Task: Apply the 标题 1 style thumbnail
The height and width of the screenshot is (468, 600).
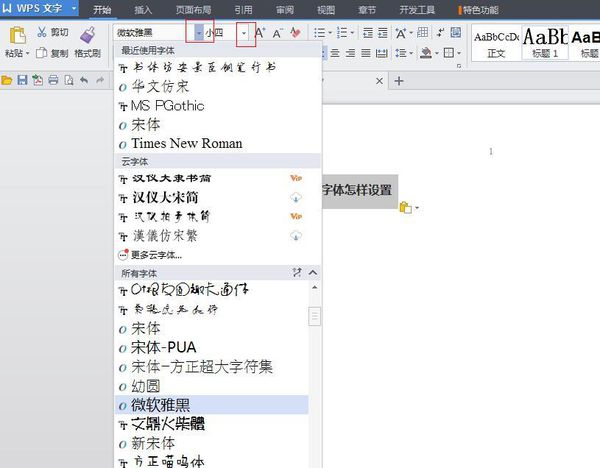Action: (x=545, y=43)
